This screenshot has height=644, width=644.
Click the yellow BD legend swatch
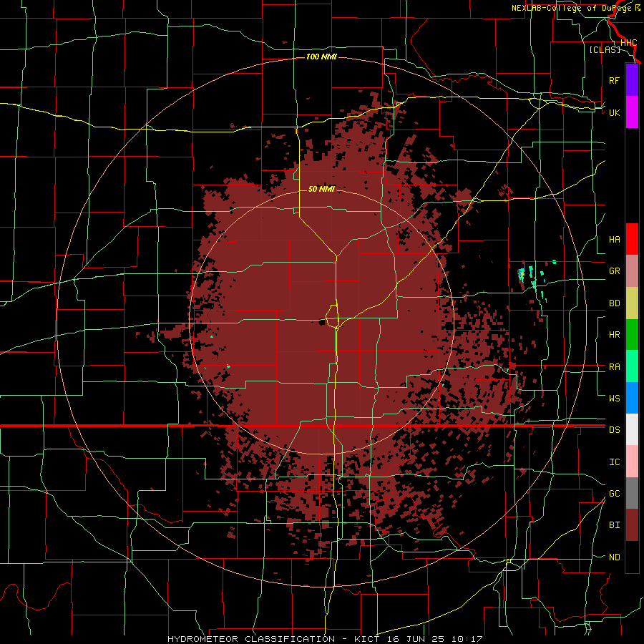pyautogui.click(x=632, y=303)
